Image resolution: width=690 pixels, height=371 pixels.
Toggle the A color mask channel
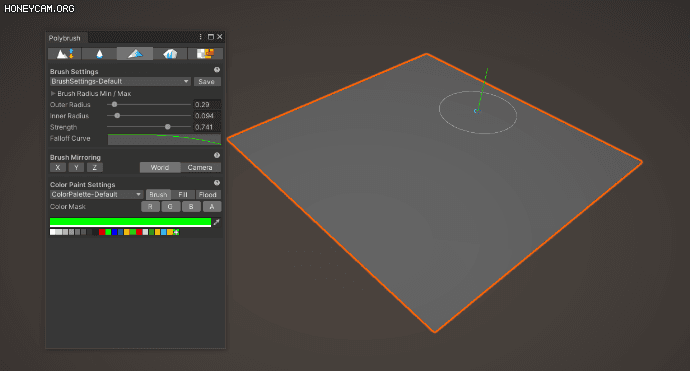coord(212,206)
